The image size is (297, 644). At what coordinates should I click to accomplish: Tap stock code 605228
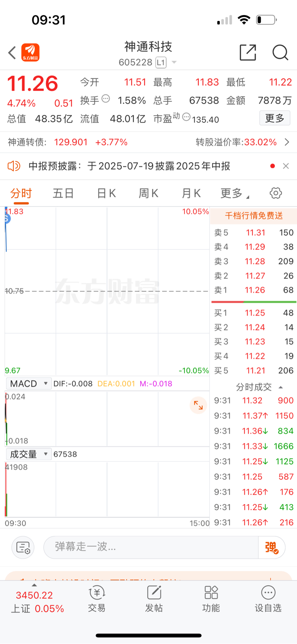click(135, 62)
